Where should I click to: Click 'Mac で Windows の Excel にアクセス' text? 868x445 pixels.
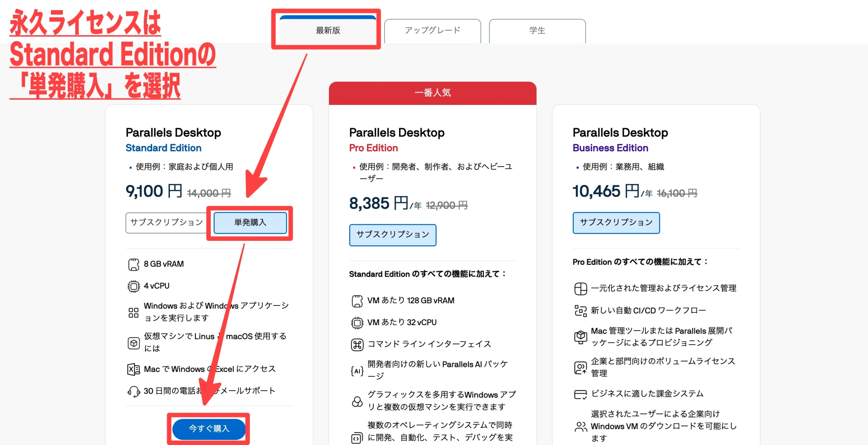[x=210, y=369]
